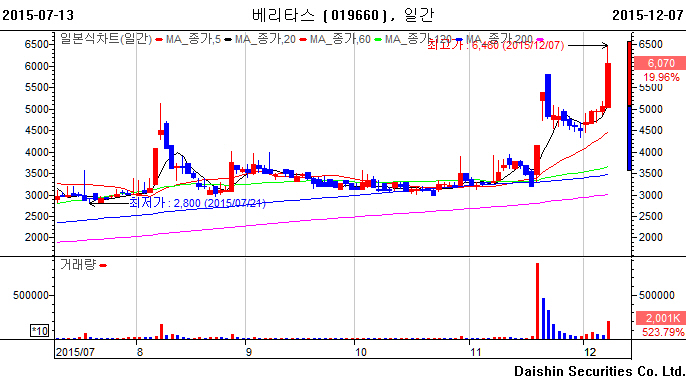This screenshot has width=686, height=383.
Task: Click the month 12 x-axis label
Action: click(x=590, y=352)
